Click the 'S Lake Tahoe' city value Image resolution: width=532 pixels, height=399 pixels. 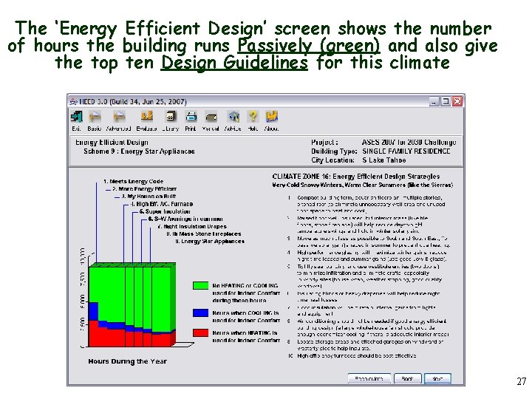pos(384,160)
